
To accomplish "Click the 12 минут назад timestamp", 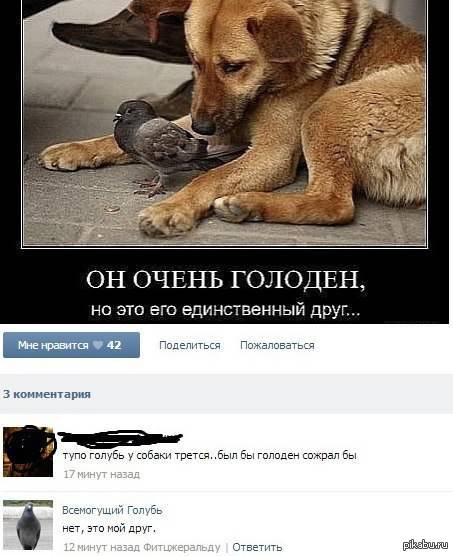I will pos(102,547).
